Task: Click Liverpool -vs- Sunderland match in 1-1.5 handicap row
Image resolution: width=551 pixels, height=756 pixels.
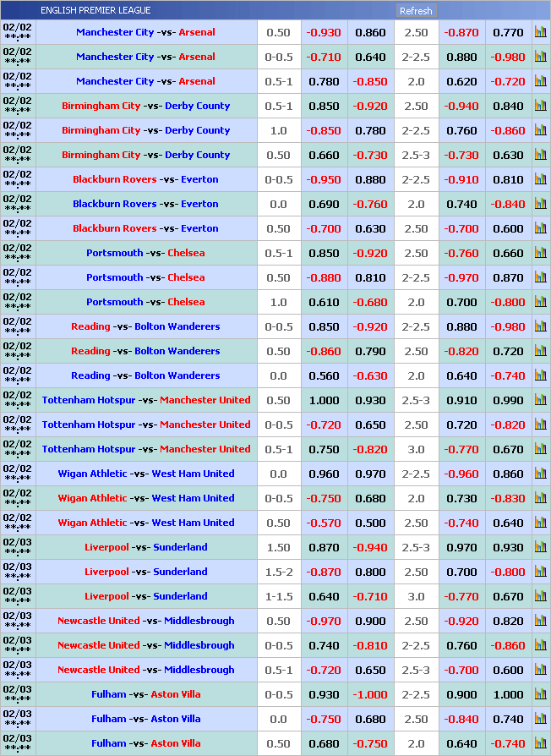Action: [145, 597]
